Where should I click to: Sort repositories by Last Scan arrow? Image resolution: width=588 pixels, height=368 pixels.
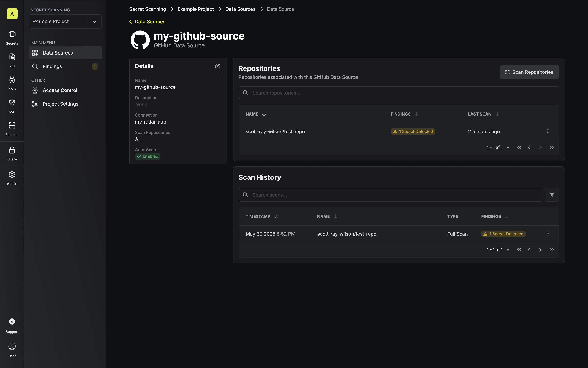pyautogui.click(x=497, y=114)
